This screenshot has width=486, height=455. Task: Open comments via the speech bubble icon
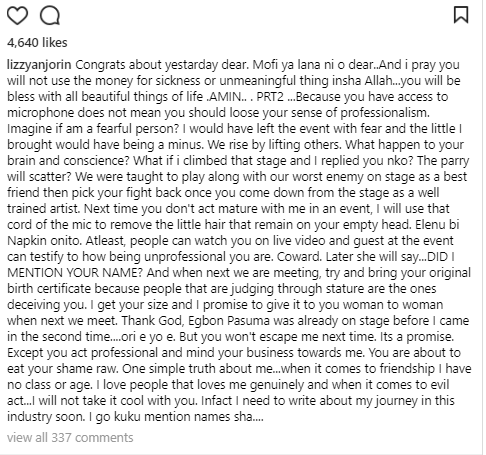tap(50, 15)
